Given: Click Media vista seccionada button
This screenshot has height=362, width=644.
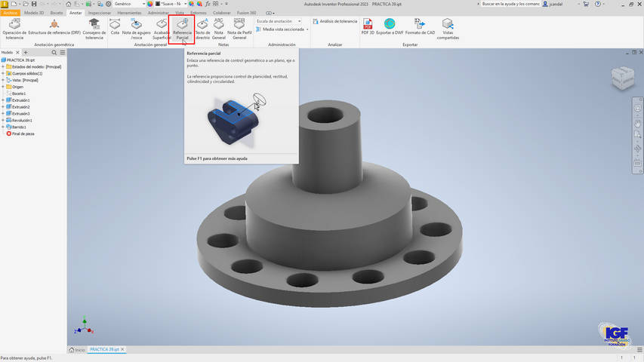Looking at the screenshot, I should click(x=282, y=29).
